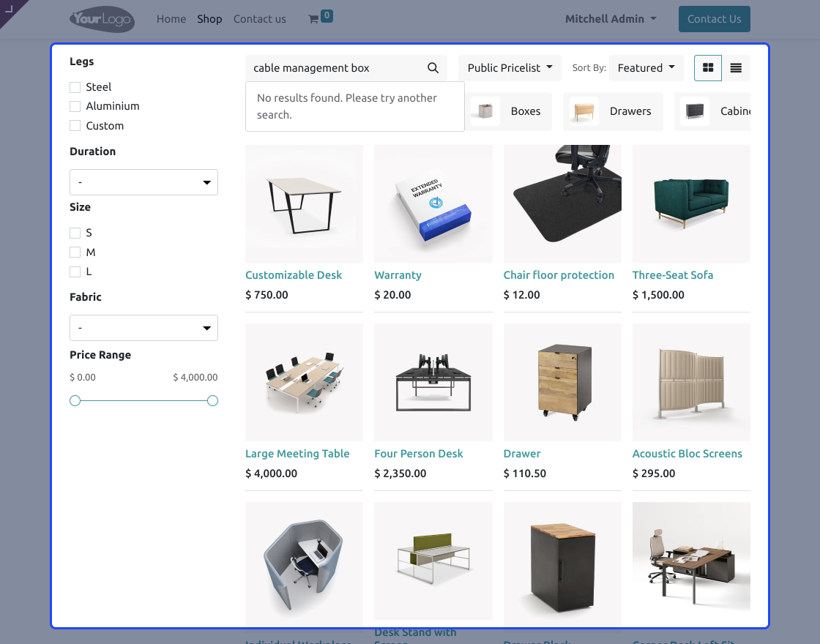Open the shopping cart icon
Screen dimensions: 820x644
click(x=314, y=19)
